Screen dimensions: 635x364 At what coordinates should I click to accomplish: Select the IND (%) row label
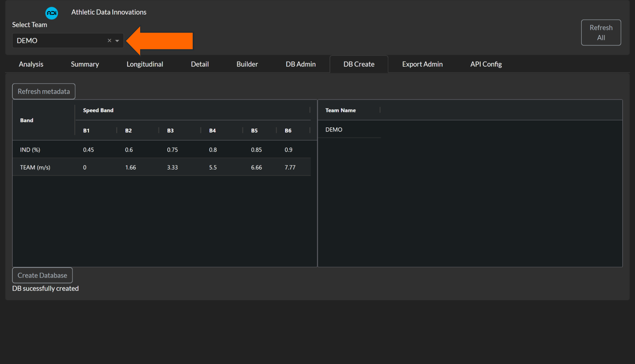(x=30, y=150)
